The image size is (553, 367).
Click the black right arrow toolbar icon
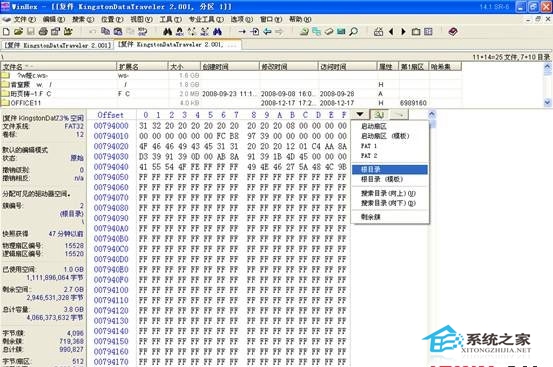point(403,32)
